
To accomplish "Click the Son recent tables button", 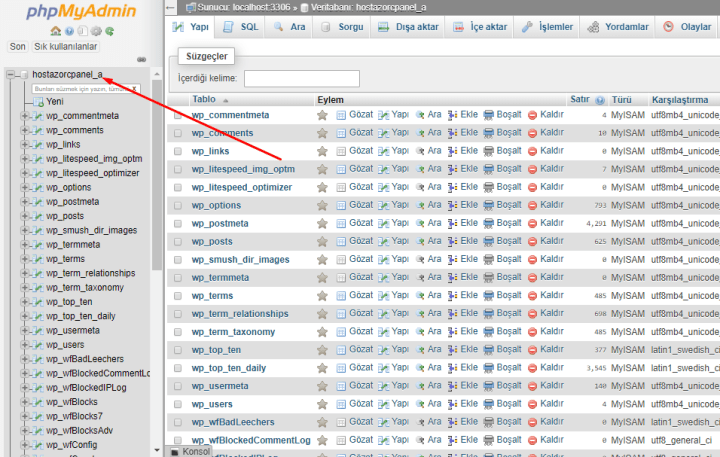I will 18,47.
